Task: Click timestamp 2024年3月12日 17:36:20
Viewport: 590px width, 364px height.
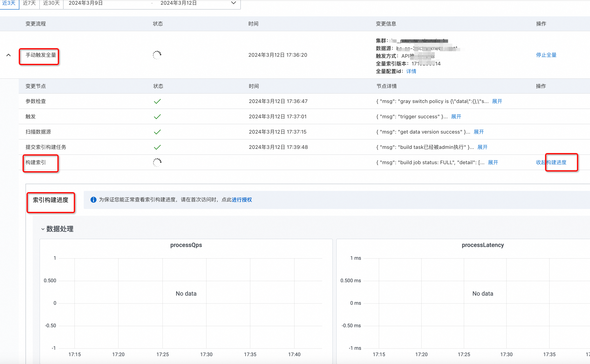Action: [278, 55]
